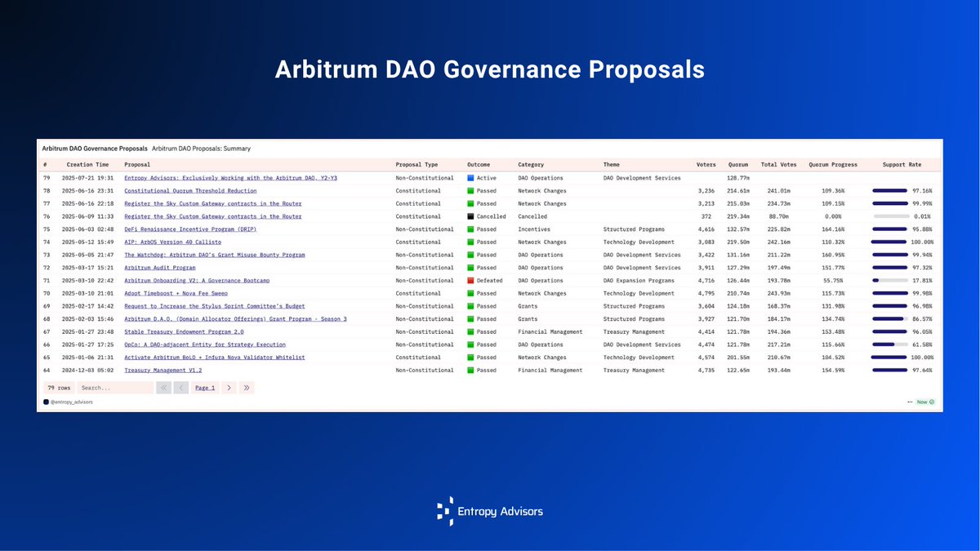Sort by Theme column header
The width and height of the screenshot is (980, 551).
click(612, 164)
